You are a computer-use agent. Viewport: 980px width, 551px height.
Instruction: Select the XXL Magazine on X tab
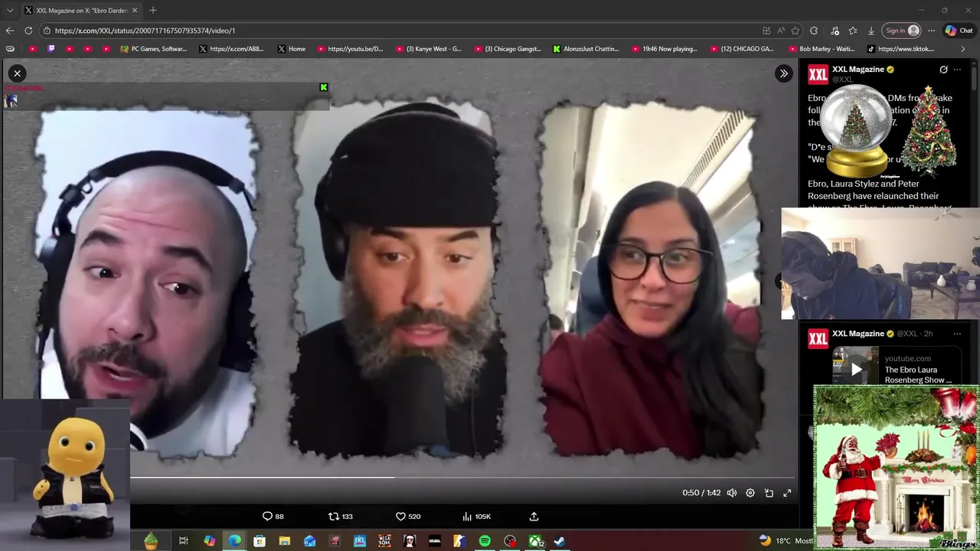click(x=80, y=10)
